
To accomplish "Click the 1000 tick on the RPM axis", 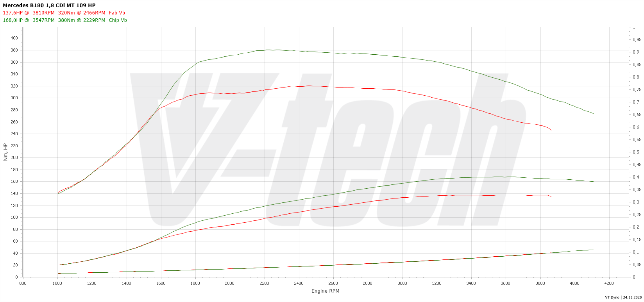I will [x=57, y=283].
